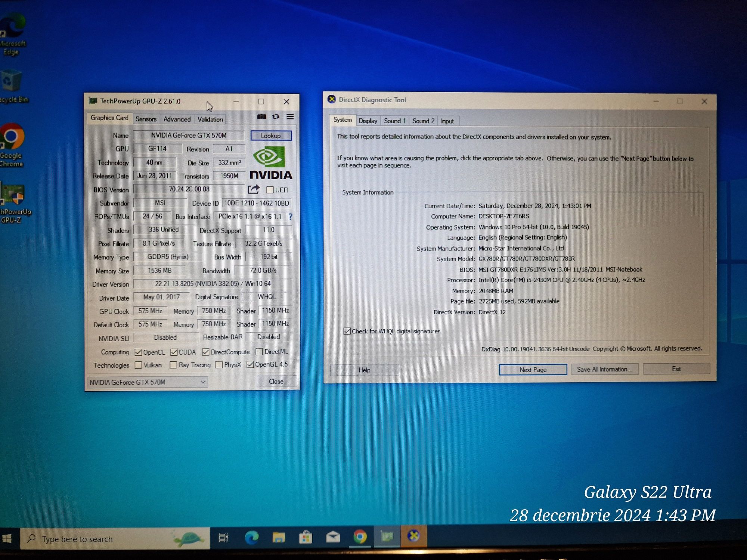Screen dimensions: 747x560
Task: Click the GPU-Z title bar icon
Action: [93, 101]
